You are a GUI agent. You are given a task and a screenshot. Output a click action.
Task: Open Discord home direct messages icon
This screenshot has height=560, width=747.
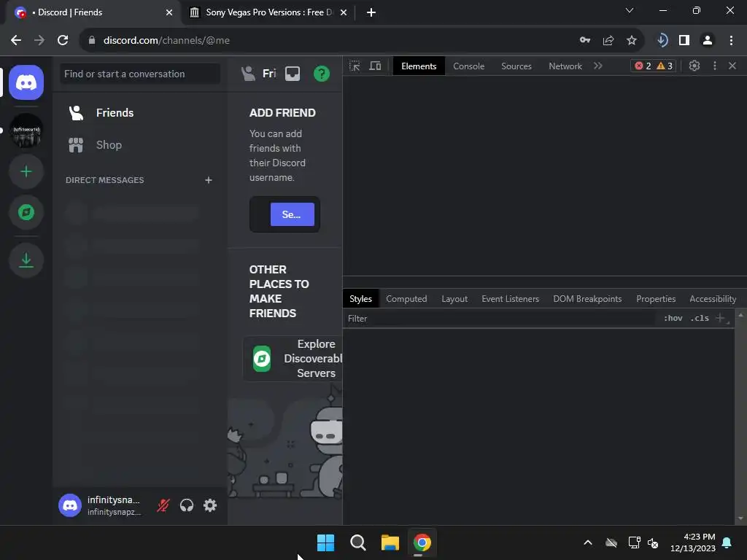point(26,83)
